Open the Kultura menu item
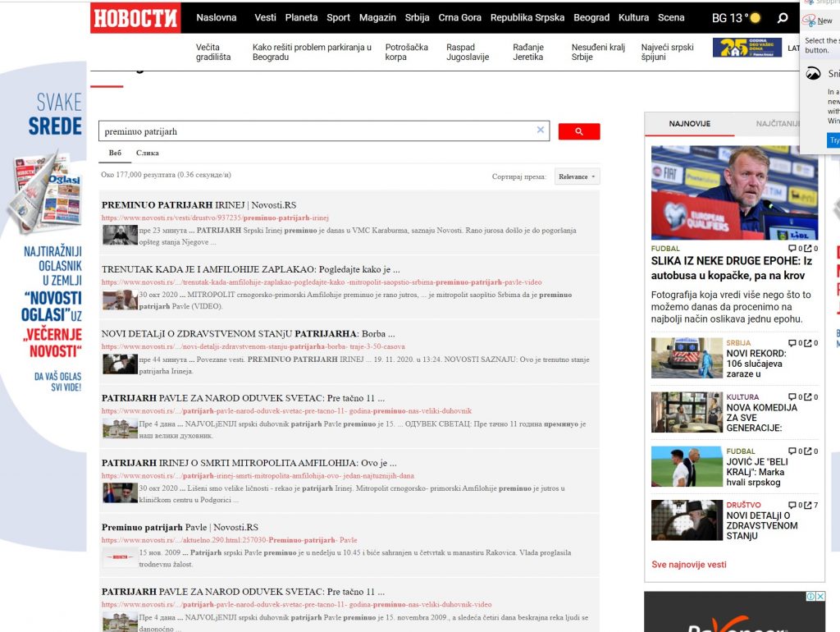This screenshot has width=840, height=632. (x=633, y=17)
